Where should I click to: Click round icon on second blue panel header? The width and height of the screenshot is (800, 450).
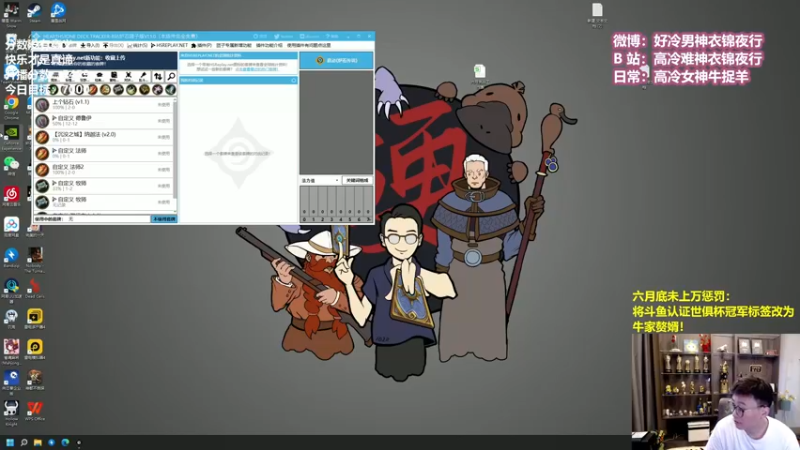point(293,81)
